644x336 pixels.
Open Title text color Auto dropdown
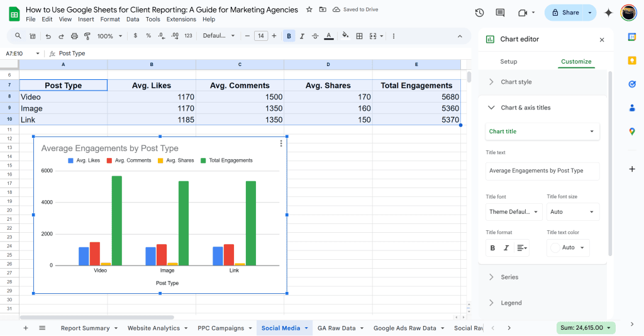pos(568,248)
